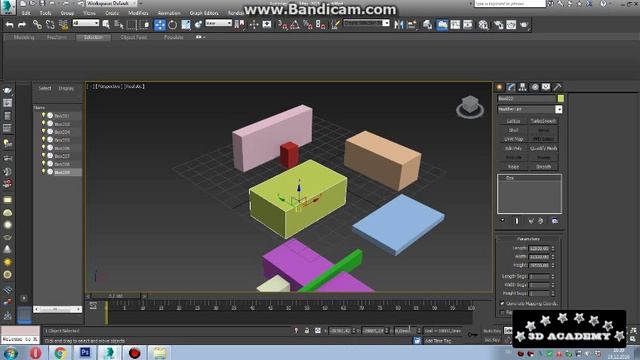Image resolution: width=640 pixels, height=360 pixels.
Task: Activate the Select and Rotate tool
Action: click(173, 25)
